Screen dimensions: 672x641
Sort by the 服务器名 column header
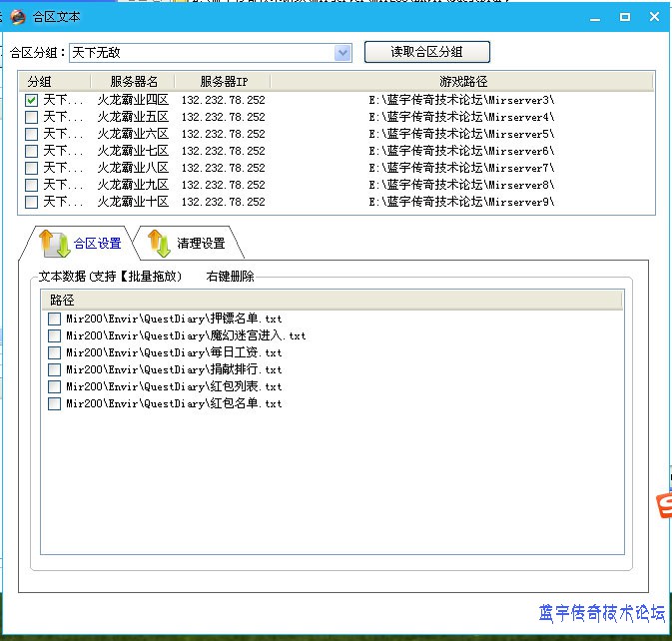click(134, 81)
